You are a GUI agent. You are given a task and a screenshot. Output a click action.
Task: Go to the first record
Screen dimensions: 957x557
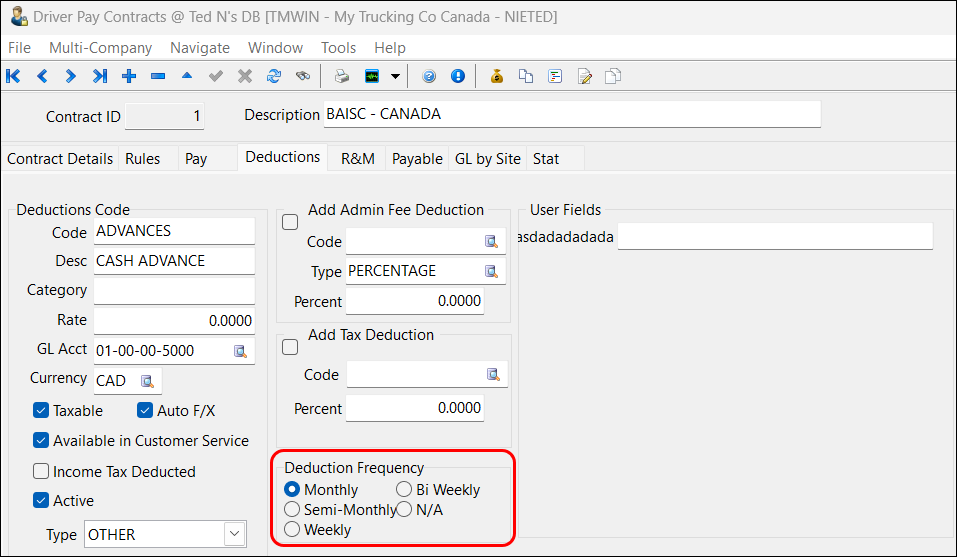coord(13,76)
